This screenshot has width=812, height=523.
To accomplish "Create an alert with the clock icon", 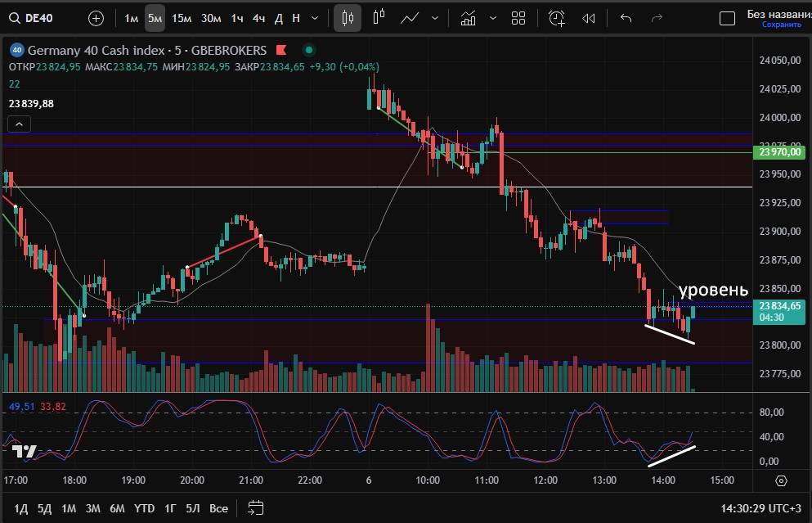I will [557, 18].
